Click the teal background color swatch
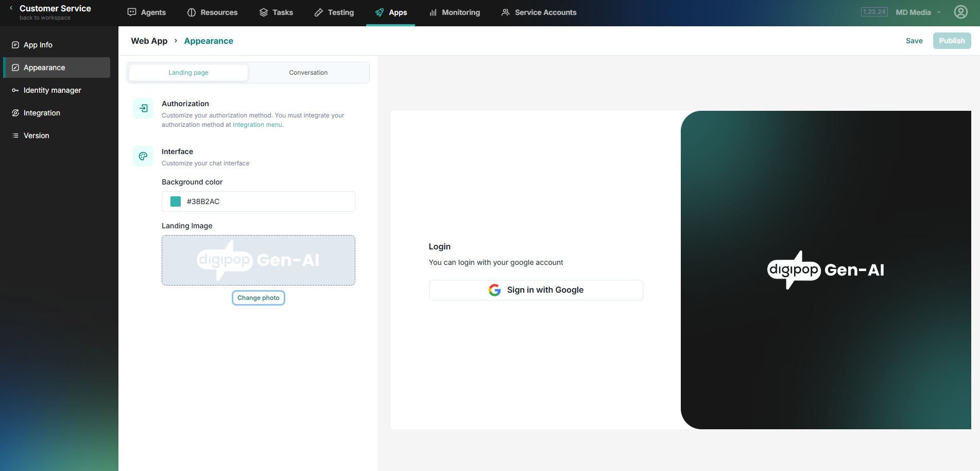Screen dimensions: 980x471 coord(176,201)
